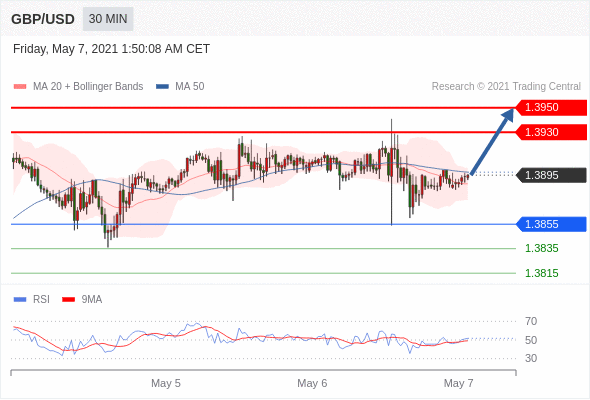The image size is (590, 400).
Task: Click the 1.3950 resistance price tag
Action: (551, 108)
